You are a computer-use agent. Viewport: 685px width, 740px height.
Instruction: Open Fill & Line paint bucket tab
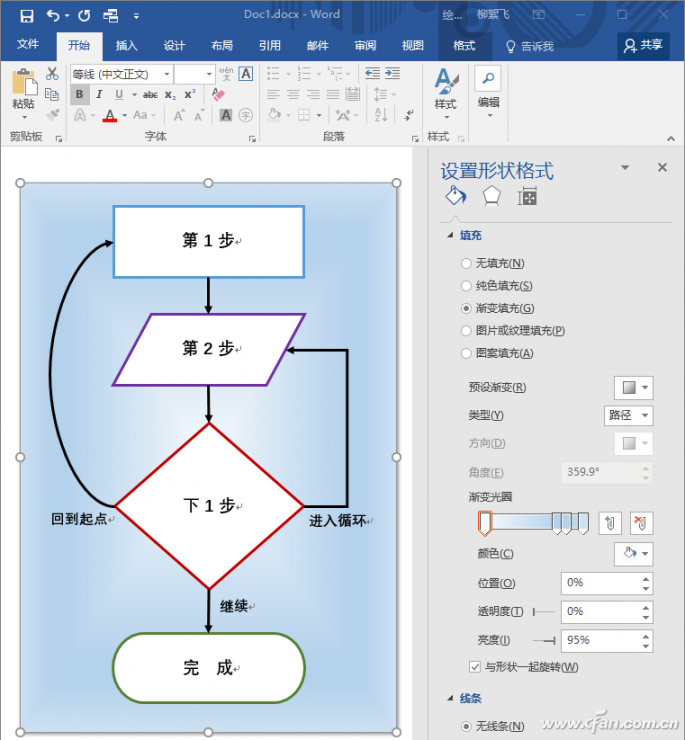click(x=456, y=196)
